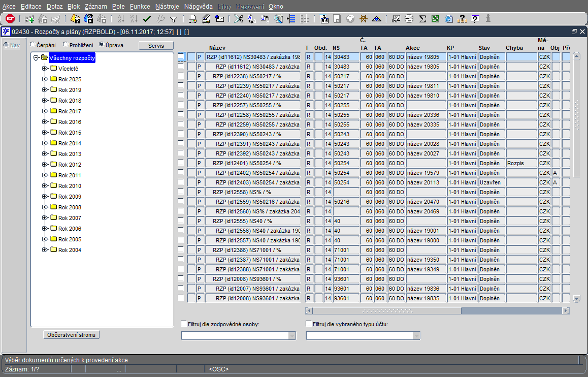588x377 pixels.
Task: Select the Rok 2010 tree item
Action: click(70, 185)
